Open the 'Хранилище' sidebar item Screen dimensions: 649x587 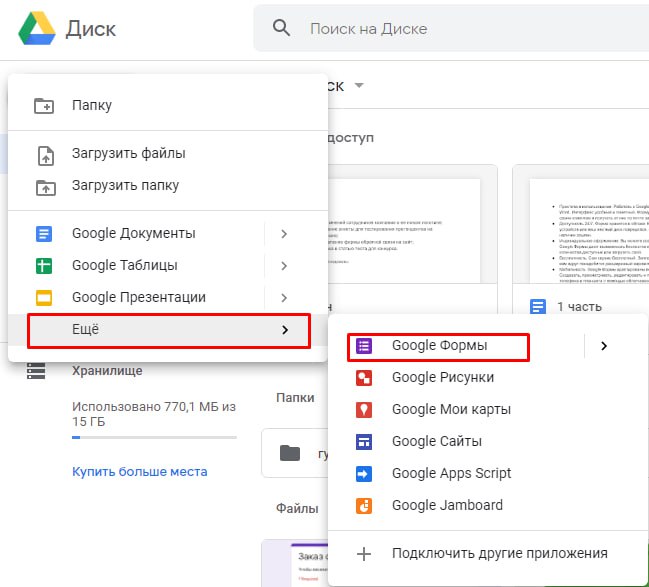[107, 370]
